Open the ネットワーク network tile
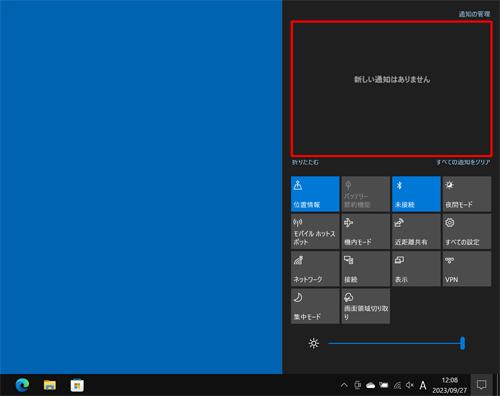The image size is (500, 396). (315, 269)
